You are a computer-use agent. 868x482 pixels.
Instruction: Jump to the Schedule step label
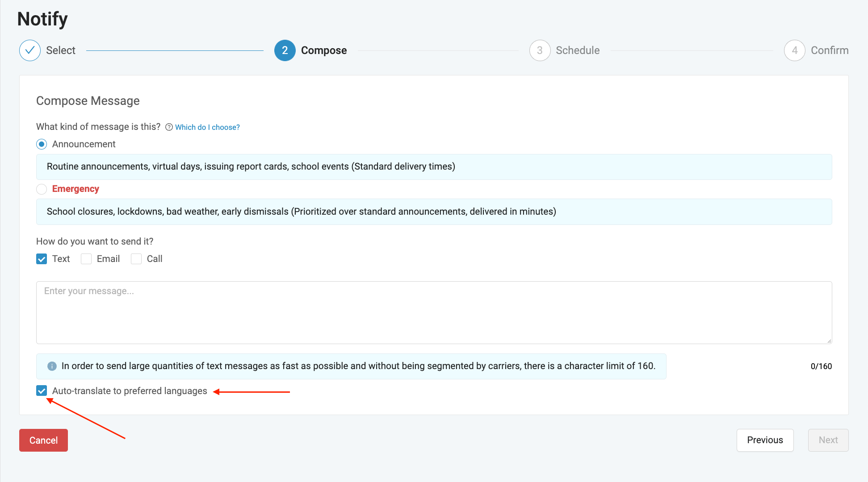[578, 50]
